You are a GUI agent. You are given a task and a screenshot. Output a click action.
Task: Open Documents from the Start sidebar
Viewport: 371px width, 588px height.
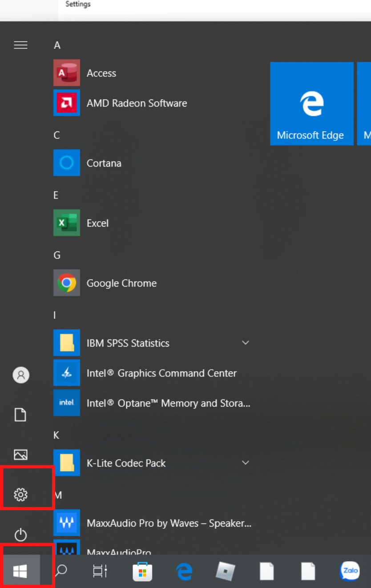pyautogui.click(x=20, y=415)
